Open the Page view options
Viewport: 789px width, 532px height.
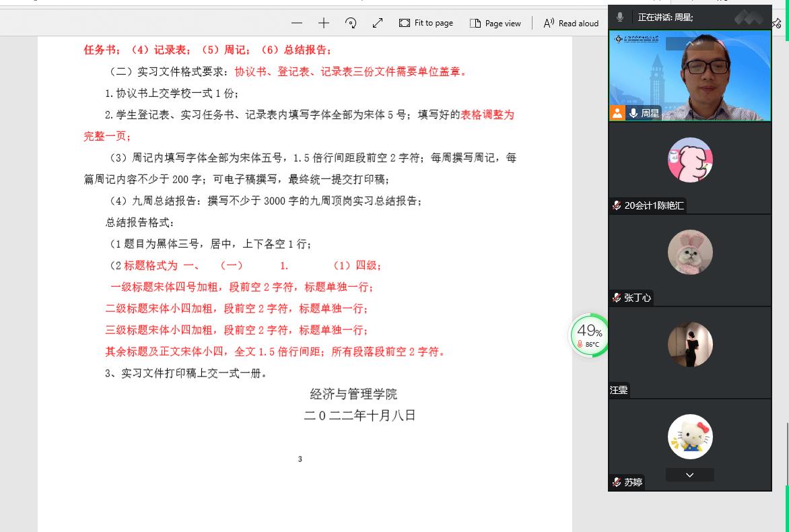point(495,23)
